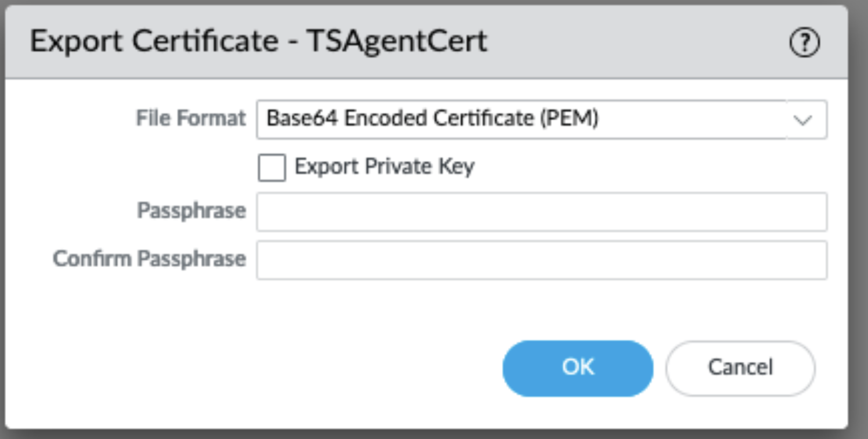Click the Confirm Passphrase label
868x439 pixels.
pyautogui.click(x=149, y=259)
